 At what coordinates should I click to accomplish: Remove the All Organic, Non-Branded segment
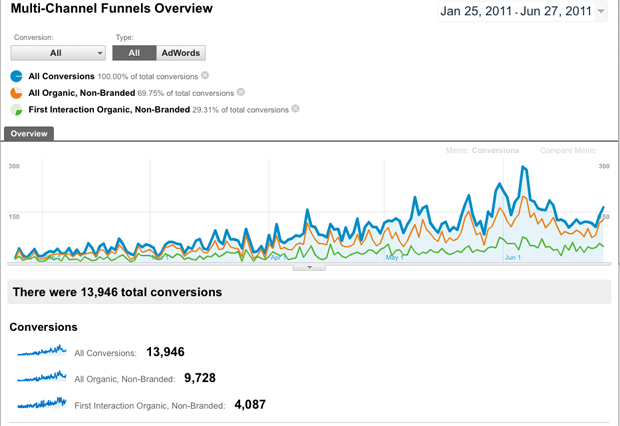pyautogui.click(x=241, y=93)
